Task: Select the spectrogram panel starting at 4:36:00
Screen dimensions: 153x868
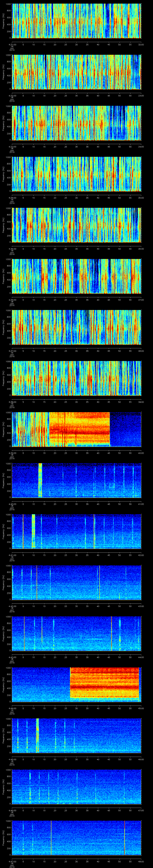Action: click(x=77, y=276)
